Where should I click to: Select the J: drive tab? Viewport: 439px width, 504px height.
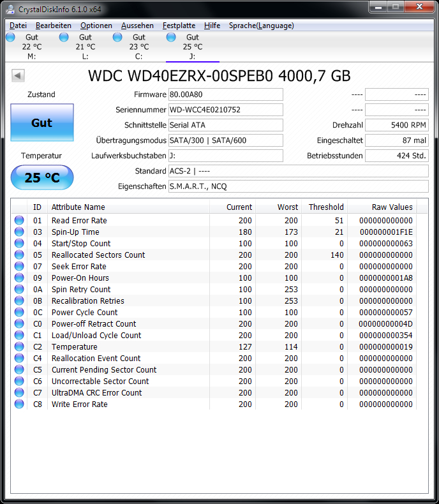[193, 47]
